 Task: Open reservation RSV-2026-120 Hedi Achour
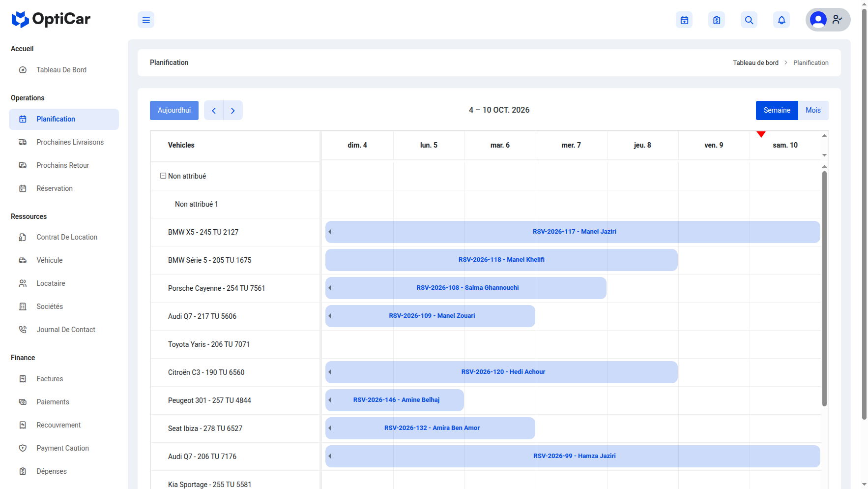pos(501,372)
